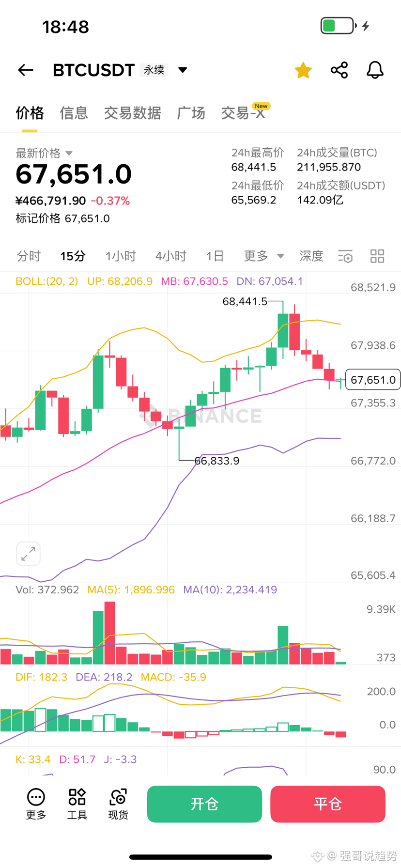Screen dimensions: 401x868
Task: Open the 深度 depth view
Action: pos(311,256)
